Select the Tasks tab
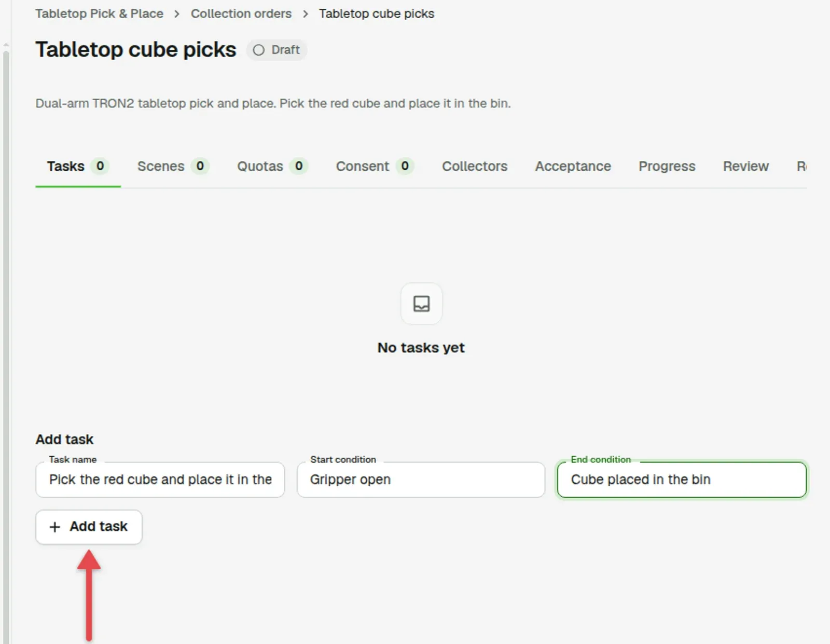The image size is (830, 644). tap(78, 166)
